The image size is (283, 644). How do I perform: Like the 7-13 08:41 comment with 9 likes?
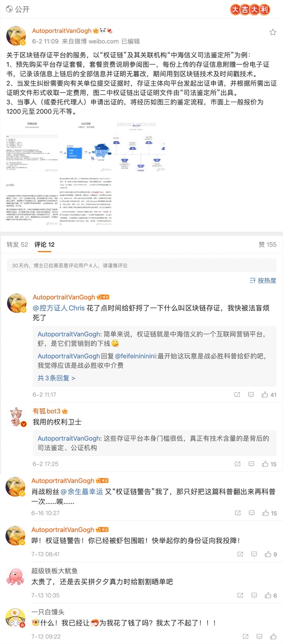tap(271, 554)
